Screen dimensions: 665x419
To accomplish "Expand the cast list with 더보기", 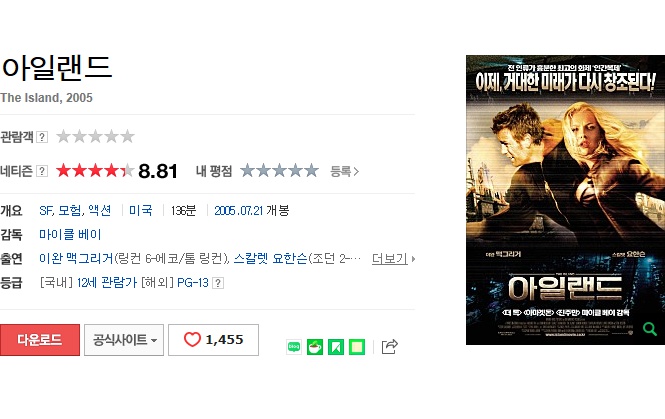I will pyautogui.click(x=393, y=258).
